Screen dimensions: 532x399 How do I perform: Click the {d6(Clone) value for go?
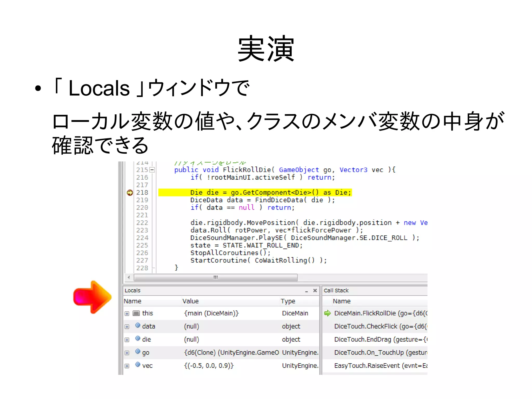(231, 352)
